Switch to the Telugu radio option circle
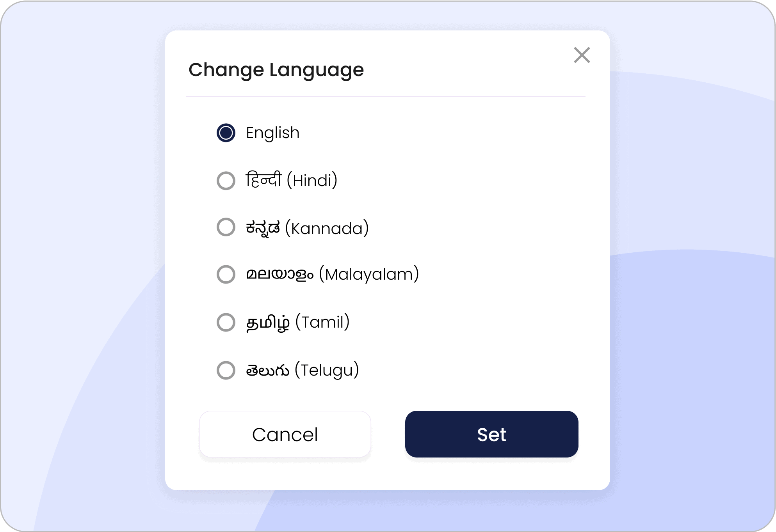Viewport: 776px width, 532px height. (x=226, y=370)
